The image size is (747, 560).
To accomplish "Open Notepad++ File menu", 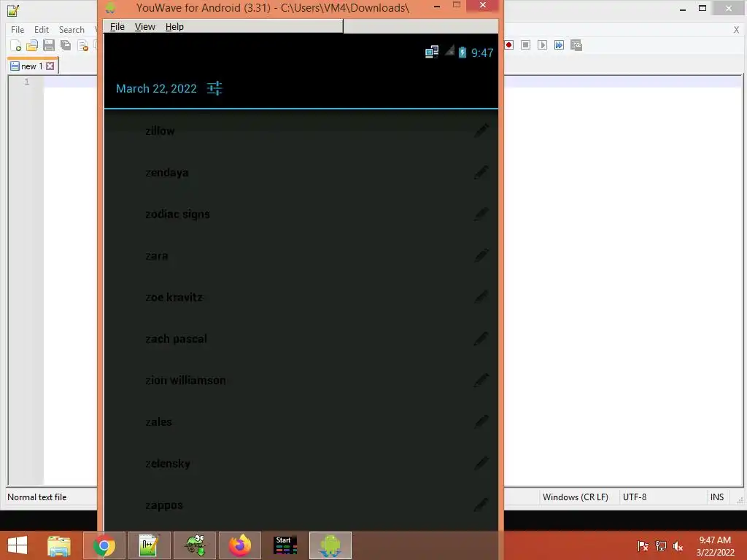I will tap(18, 29).
